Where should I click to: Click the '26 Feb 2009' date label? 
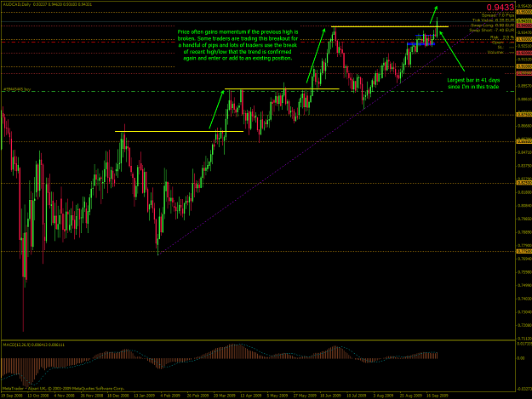coord(197,396)
